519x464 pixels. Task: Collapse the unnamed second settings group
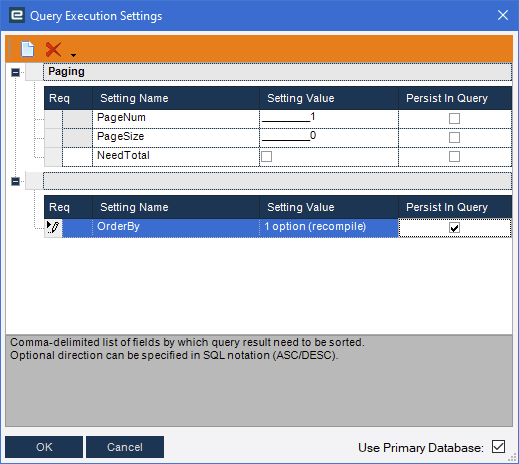click(x=15, y=181)
